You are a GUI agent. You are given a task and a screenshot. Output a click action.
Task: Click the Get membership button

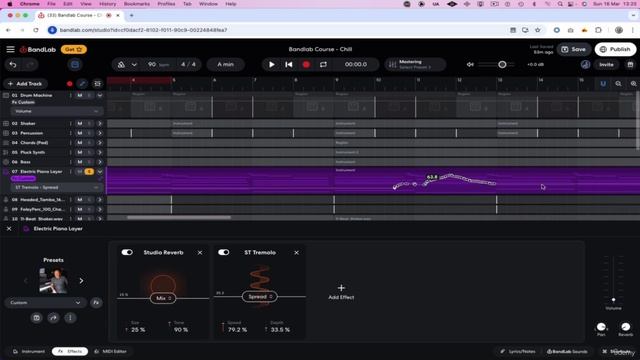pos(74,49)
